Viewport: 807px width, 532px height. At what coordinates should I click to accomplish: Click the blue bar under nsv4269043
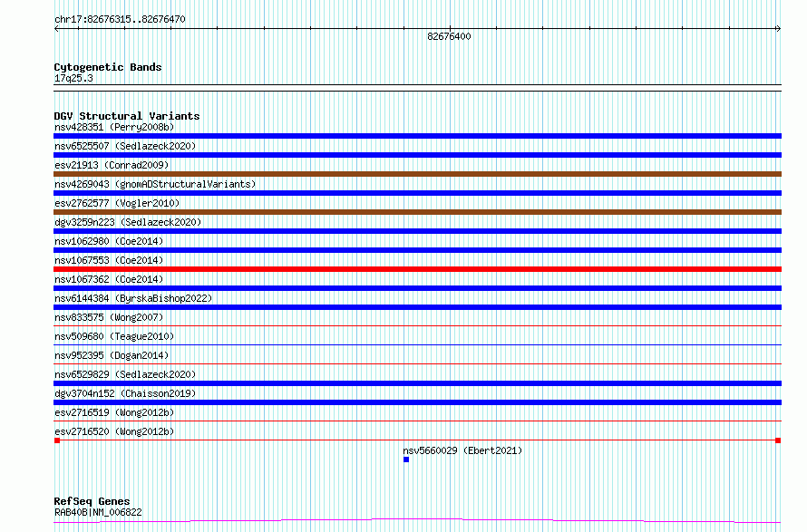click(417, 193)
